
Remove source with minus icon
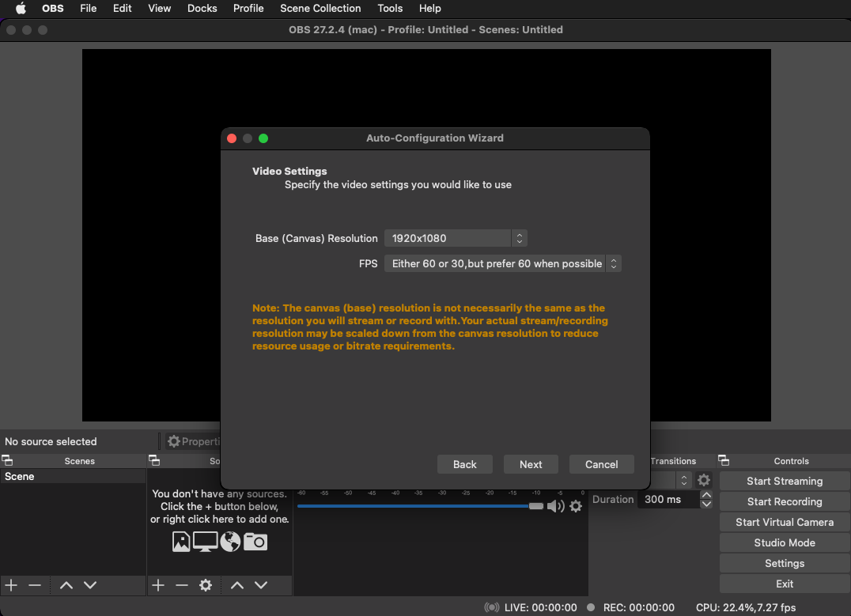tap(182, 585)
